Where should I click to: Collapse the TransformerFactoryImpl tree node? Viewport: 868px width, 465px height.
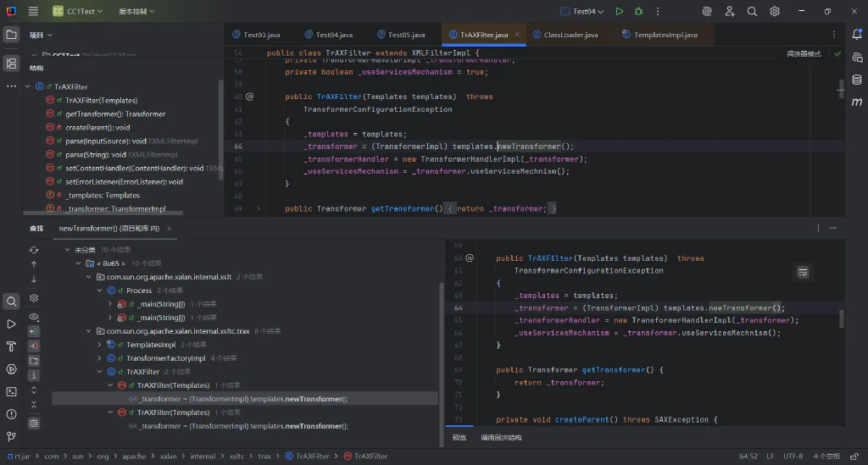(x=100, y=358)
